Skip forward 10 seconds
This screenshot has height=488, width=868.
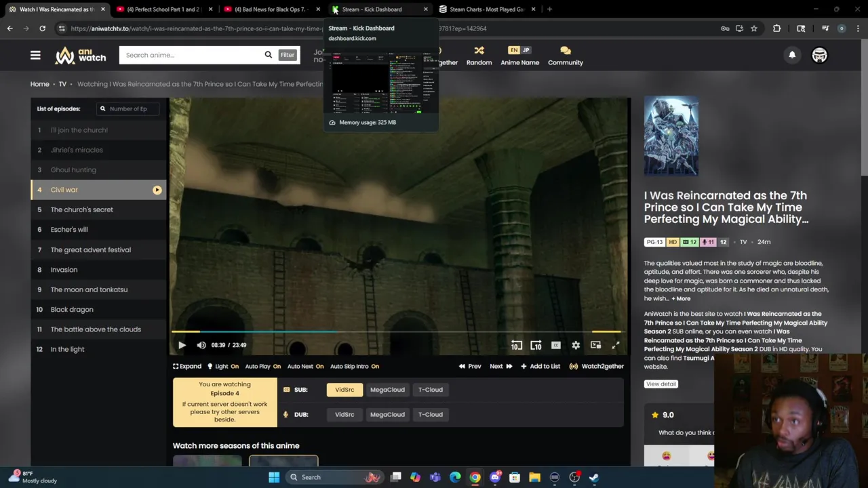tap(536, 346)
